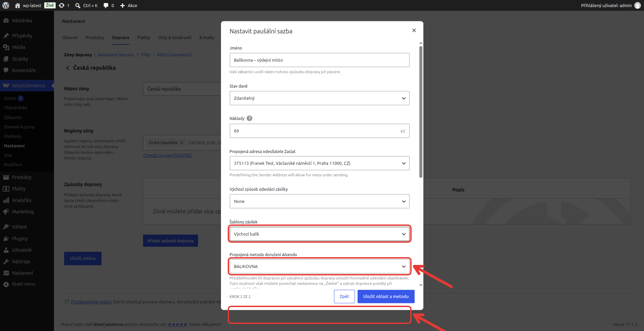Switch to the E-maily settings tab

(x=206, y=37)
